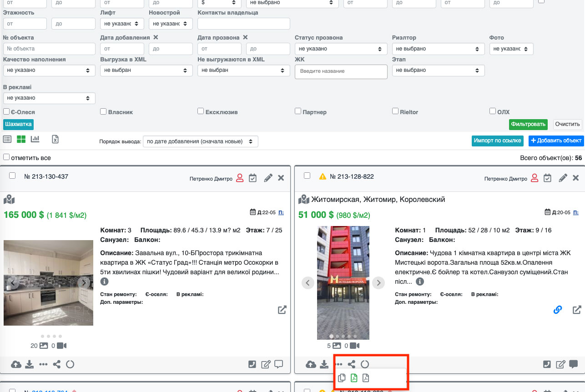Screen dimensions: 585x392
Task: Show next photo on Житомир listing
Action: (x=378, y=283)
